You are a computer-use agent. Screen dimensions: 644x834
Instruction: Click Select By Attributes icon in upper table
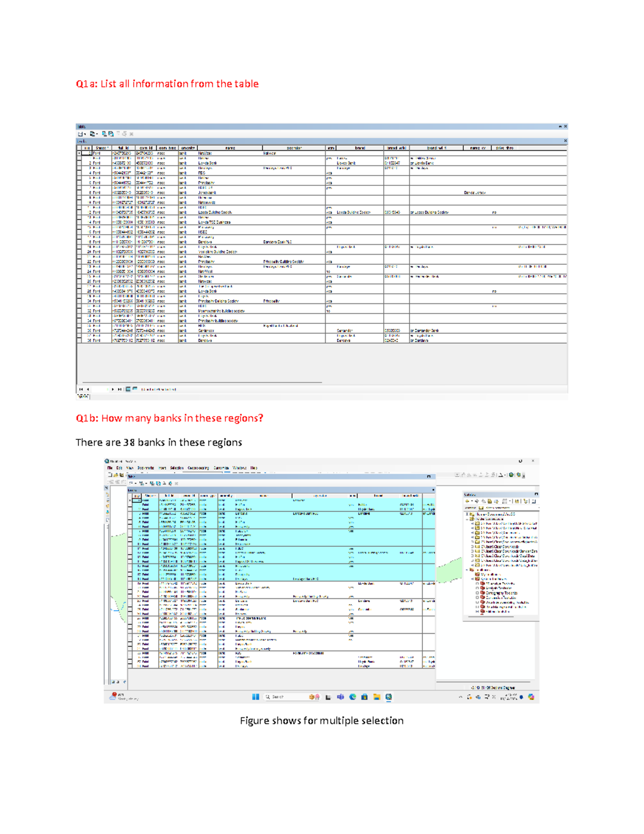click(x=105, y=134)
